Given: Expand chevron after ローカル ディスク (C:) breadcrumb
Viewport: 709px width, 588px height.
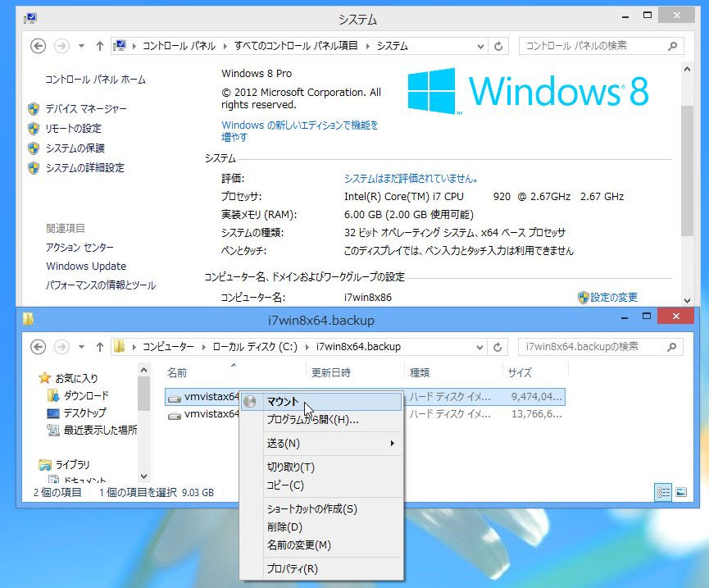Looking at the screenshot, I should 307,347.
